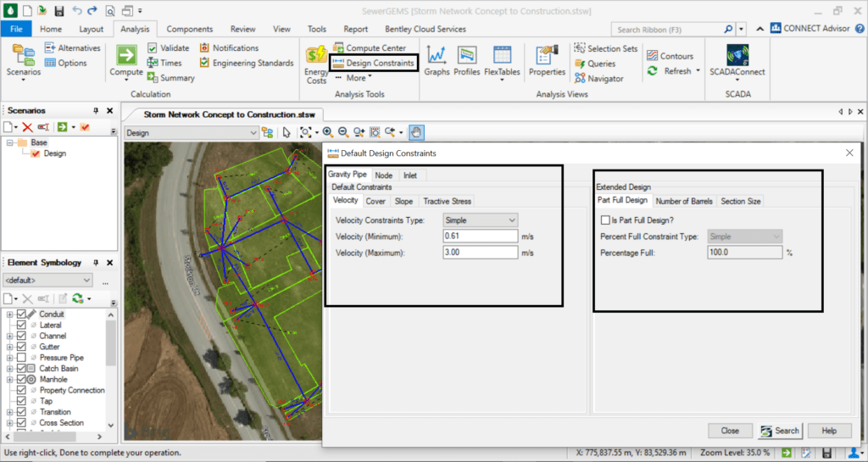Open Notifications window
This screenshot has width=868, height=462.
pyautogui.click(x=229, y=48)
